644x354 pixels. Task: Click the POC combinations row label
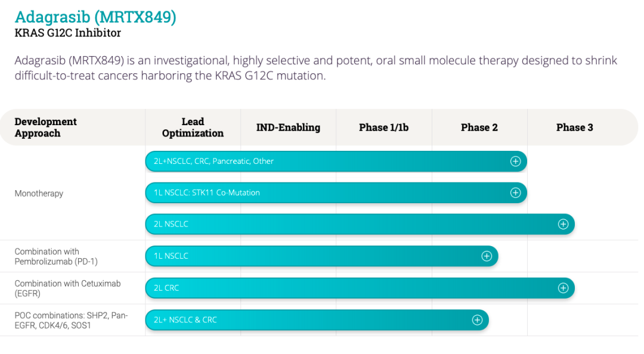coord(72,320)
